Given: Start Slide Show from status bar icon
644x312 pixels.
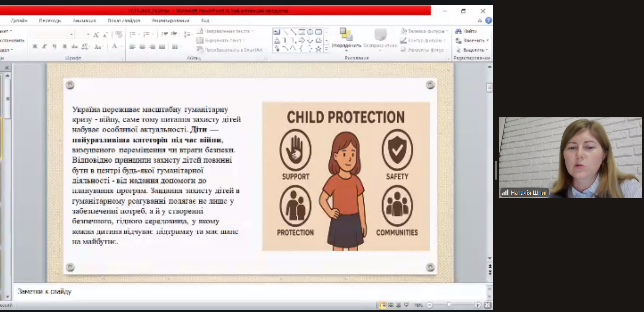Looking at the screenshot, I should pyautogui.click(x=406, y=305).
